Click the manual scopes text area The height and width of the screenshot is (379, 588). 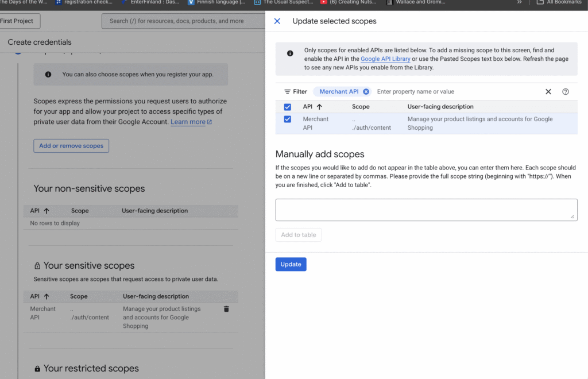426,210
